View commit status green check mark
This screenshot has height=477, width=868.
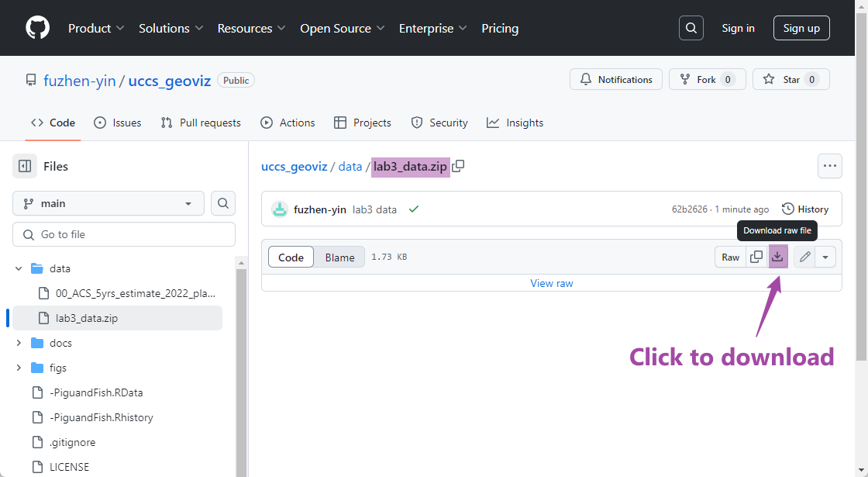[x=414, y=209]
